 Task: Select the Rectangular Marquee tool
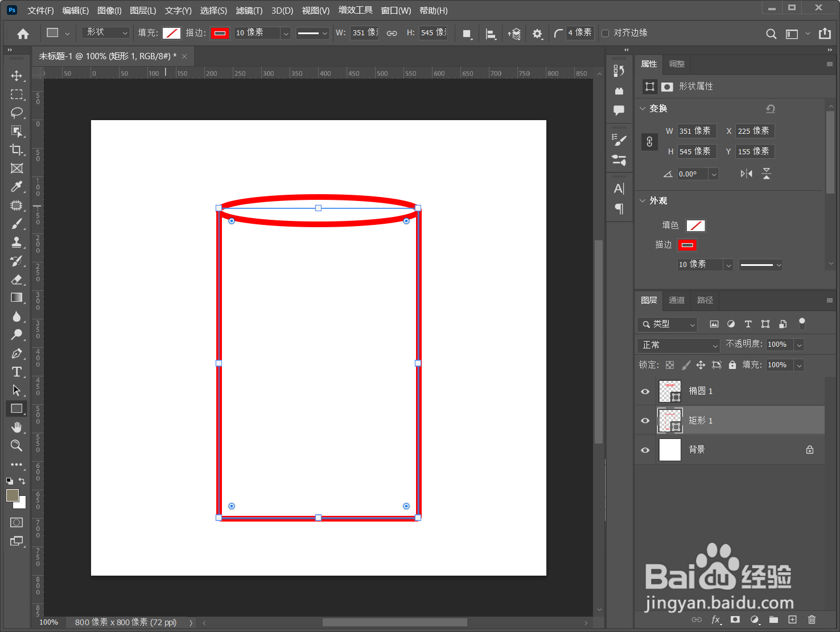point(17,95)
